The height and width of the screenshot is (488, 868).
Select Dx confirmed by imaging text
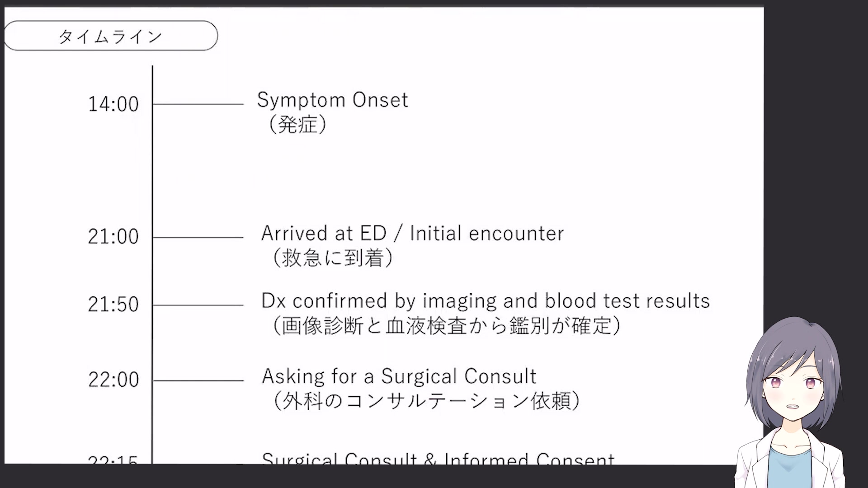tap(485, 301)
